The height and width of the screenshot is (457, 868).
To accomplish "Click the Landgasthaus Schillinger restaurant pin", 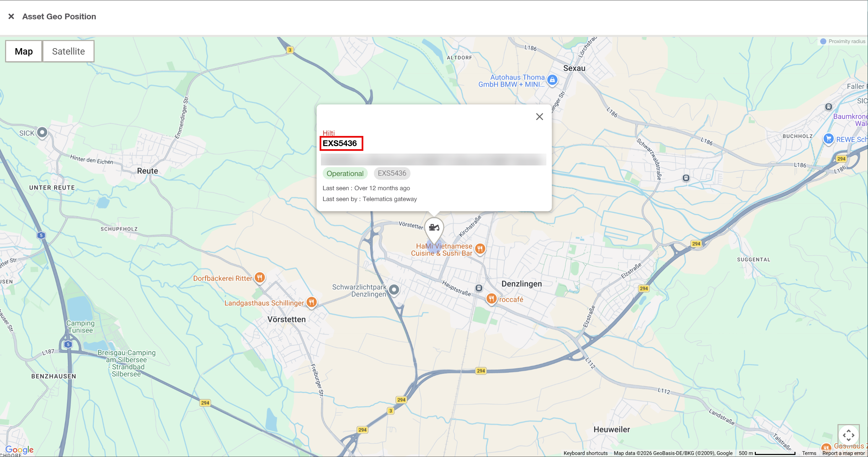I will 311,301.
